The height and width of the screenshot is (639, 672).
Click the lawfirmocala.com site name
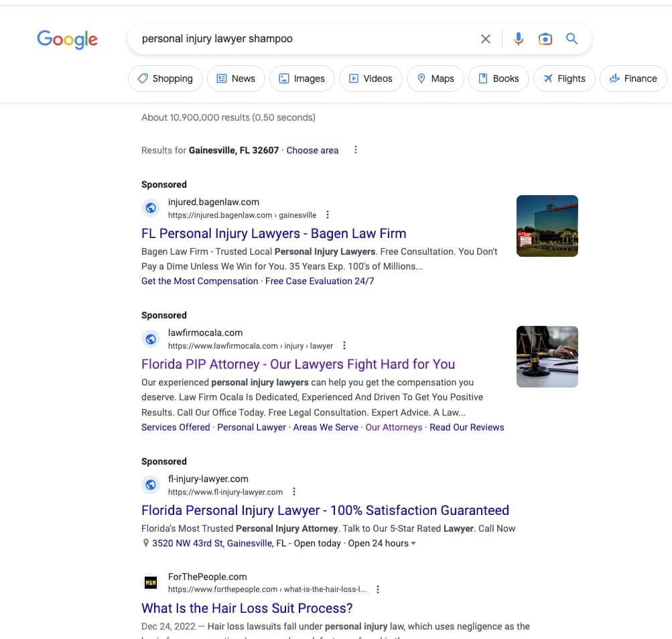click(205, 333)
